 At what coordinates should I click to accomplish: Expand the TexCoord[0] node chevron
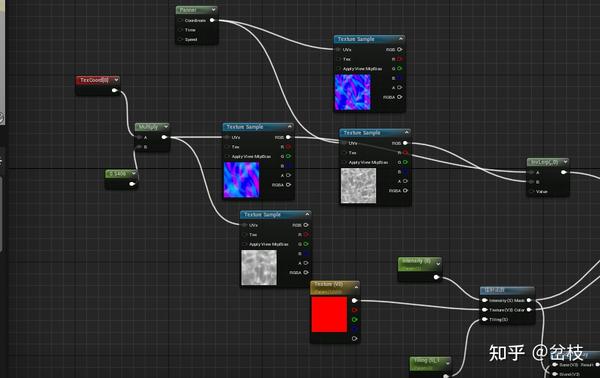coord(116,80)
